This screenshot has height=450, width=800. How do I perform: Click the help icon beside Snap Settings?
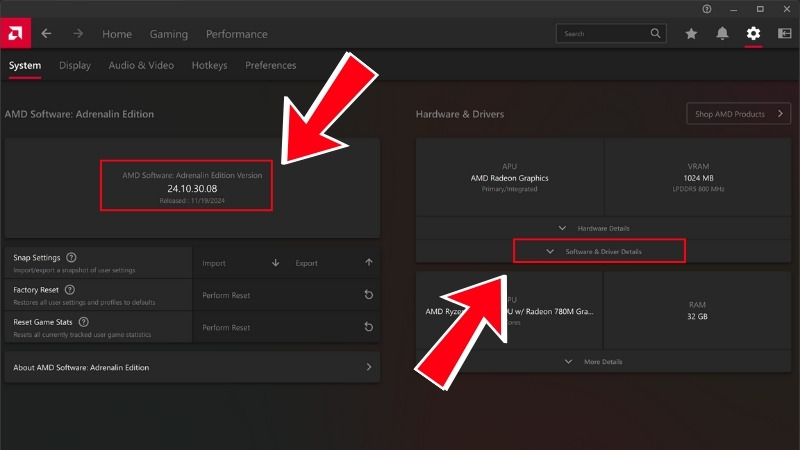click(x=71, y=258)
